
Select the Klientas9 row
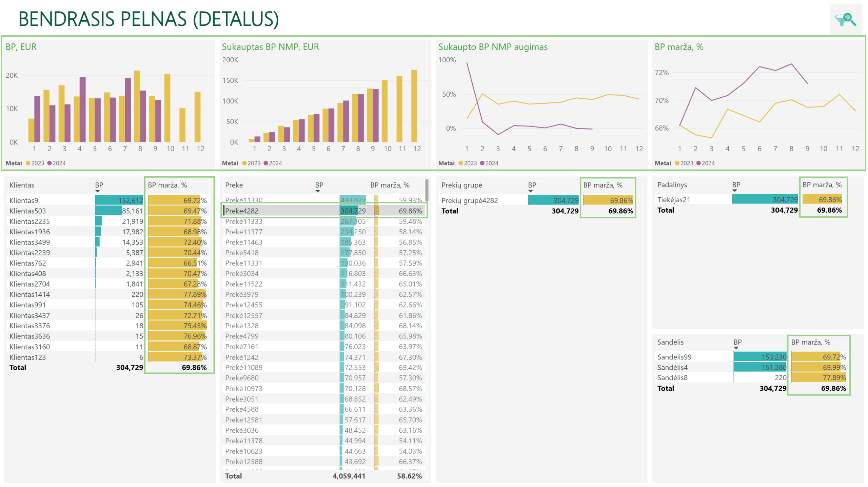[108, 200]
